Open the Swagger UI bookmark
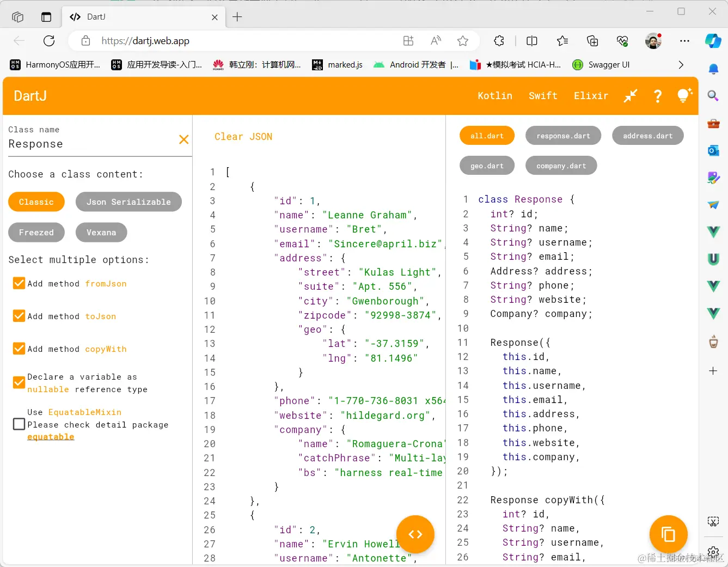This screenshot has height=567, width=728. (601, 65)
